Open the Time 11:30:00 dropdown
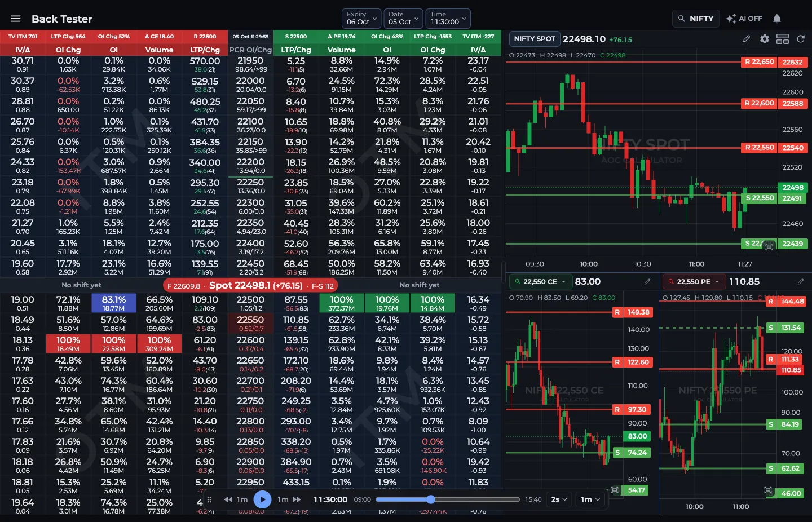Screen dimensions: 812x522 [x=448, y=19]
